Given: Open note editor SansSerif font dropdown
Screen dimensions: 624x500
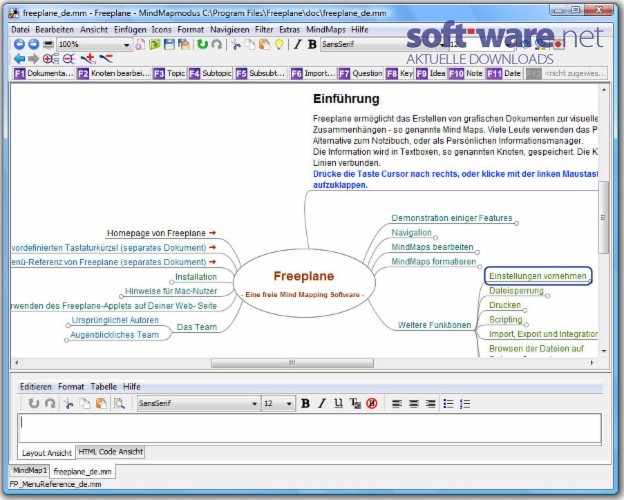Looking at the screenshot, I should [254, 404].
